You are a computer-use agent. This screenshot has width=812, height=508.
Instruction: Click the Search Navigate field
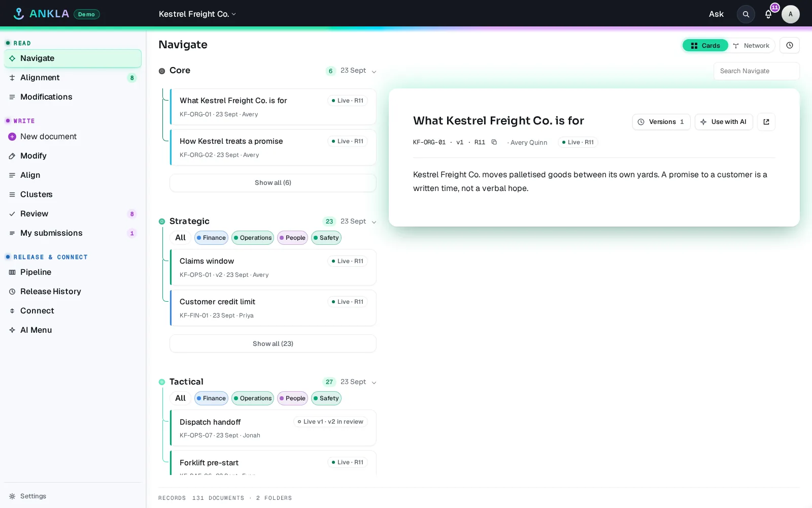tap(756, 71)
